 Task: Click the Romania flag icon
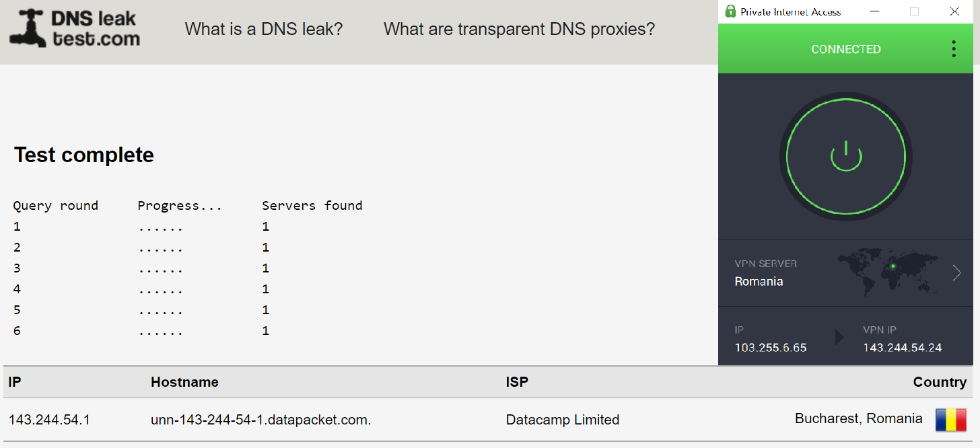point(950,420)
